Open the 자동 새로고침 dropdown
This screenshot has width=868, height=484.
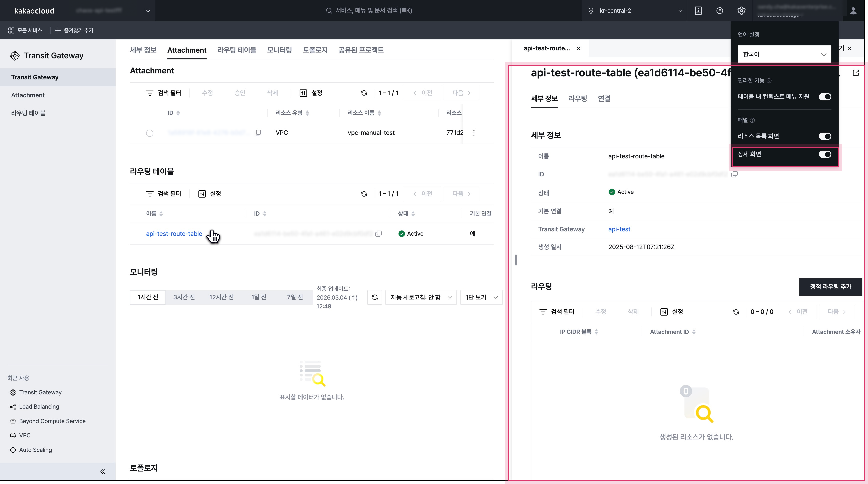(421, 297)
